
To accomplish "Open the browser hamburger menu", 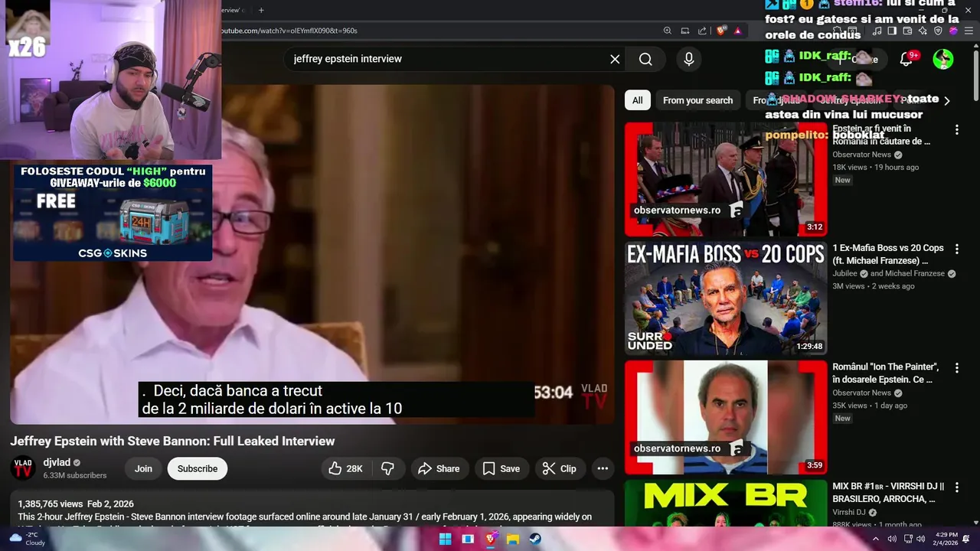I will (x=969, y=31).
